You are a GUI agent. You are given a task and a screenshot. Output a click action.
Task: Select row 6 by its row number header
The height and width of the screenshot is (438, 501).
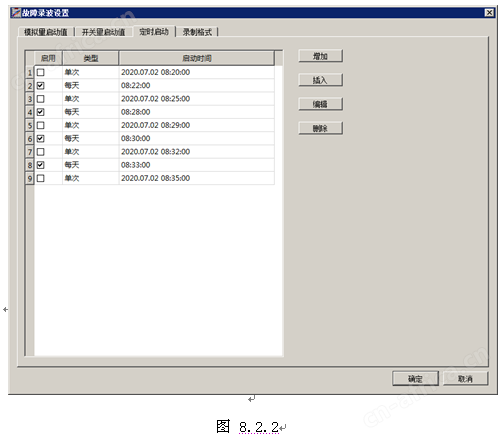click(30, 139)
